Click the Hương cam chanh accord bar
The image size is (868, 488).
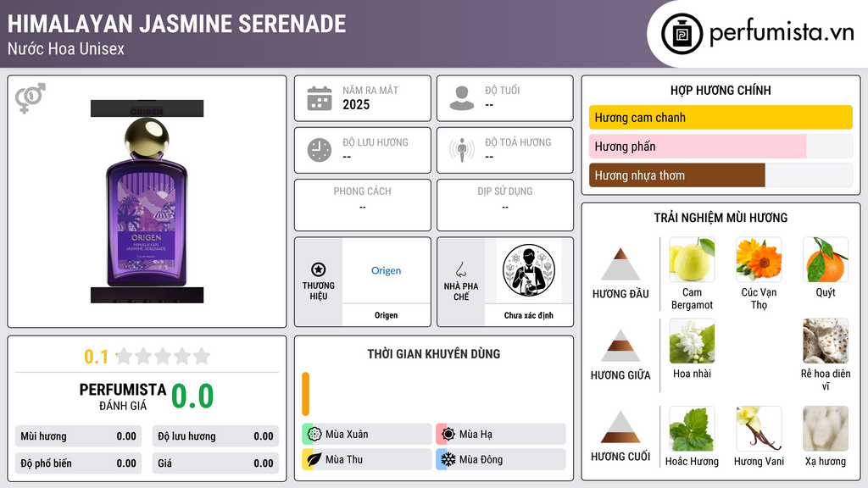721,117
